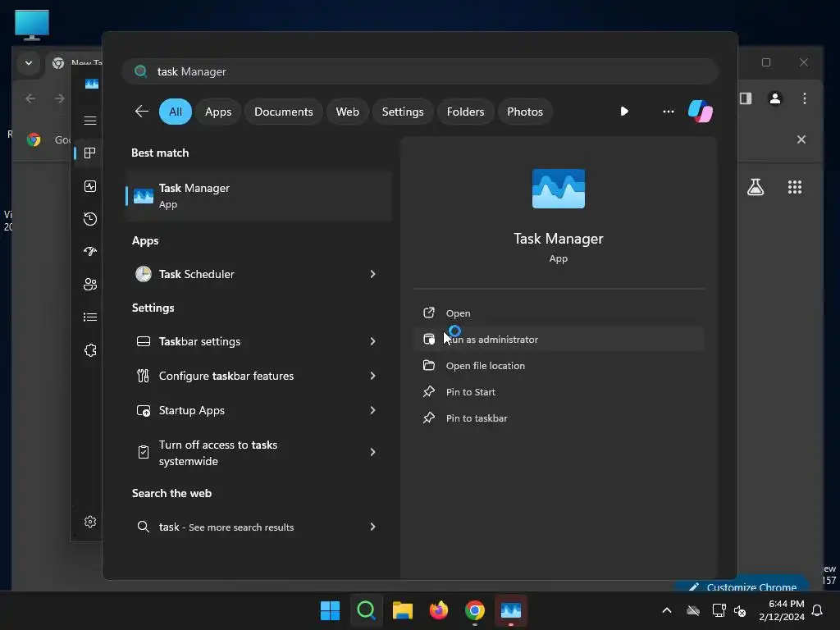
Task: Click the network tray icon
Action: (x=719, y=610)
